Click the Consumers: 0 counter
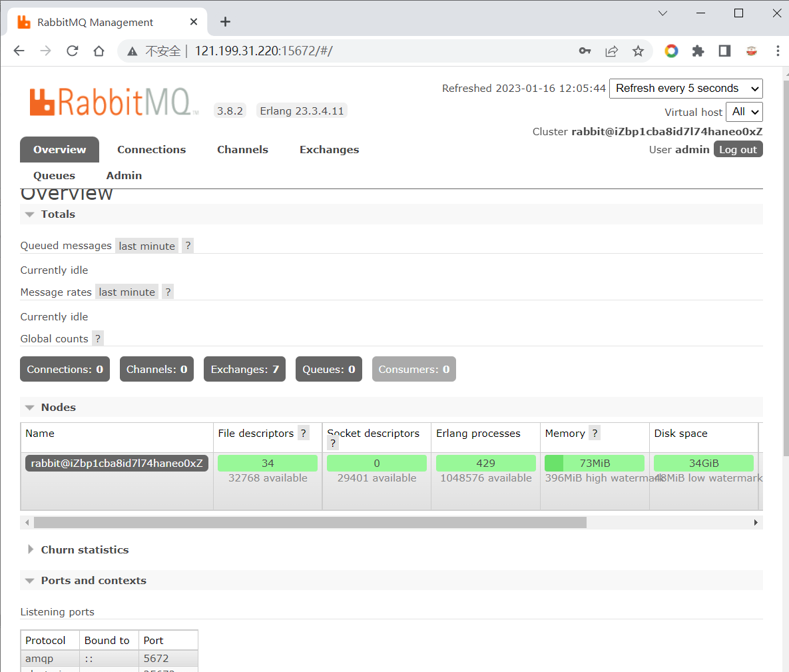 coord(414,370)
